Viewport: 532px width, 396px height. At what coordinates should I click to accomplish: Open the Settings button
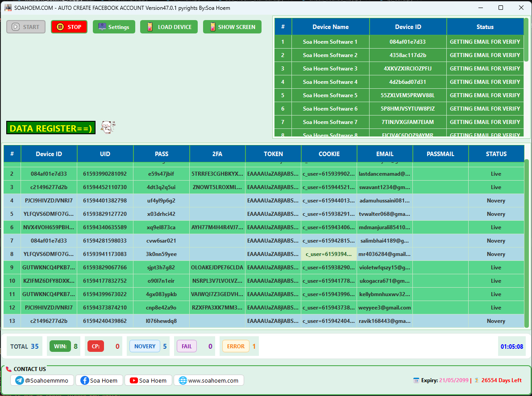114,27
